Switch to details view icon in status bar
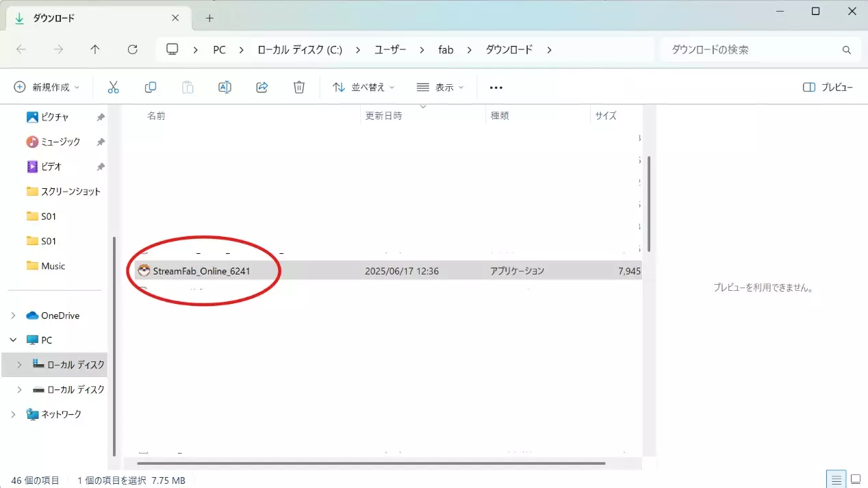The width and height of the screenshot is (868, 488). [x=835, y=480]
